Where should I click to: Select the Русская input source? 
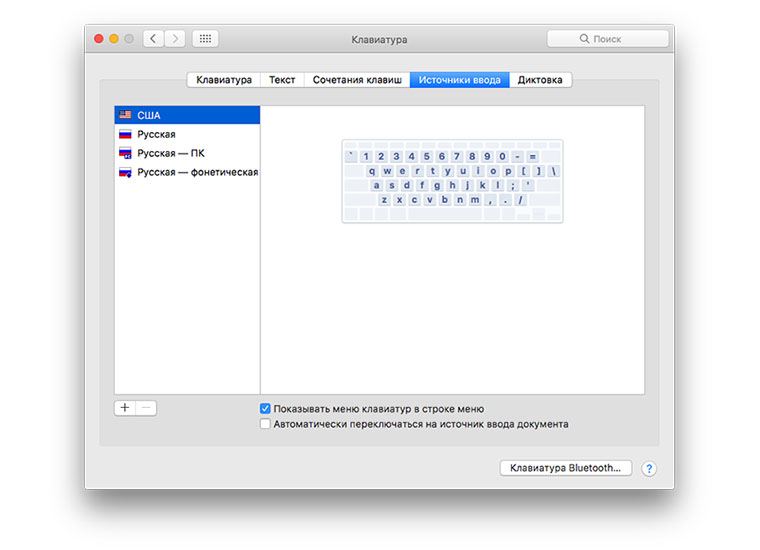[187, 134]
